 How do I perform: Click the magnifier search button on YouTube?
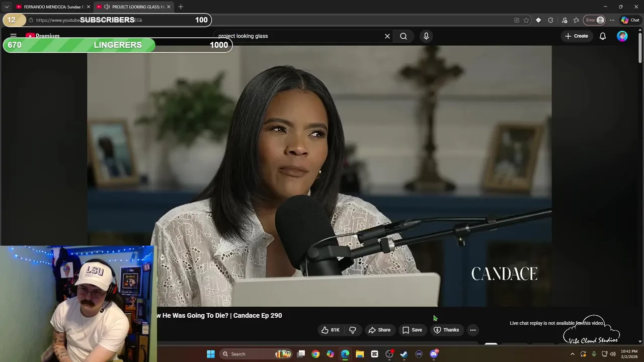(x=404, y=36)
